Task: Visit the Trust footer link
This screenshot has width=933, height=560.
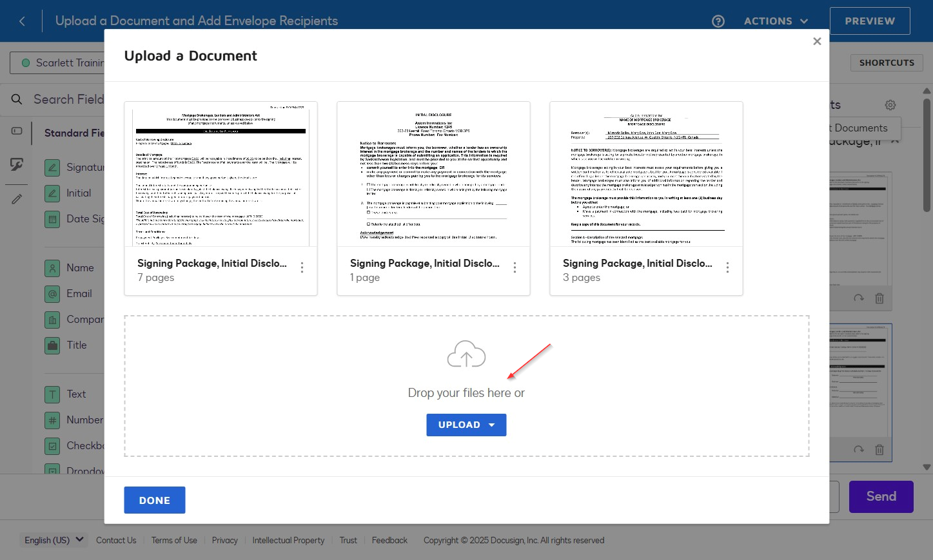Action: tap(348, 540)
